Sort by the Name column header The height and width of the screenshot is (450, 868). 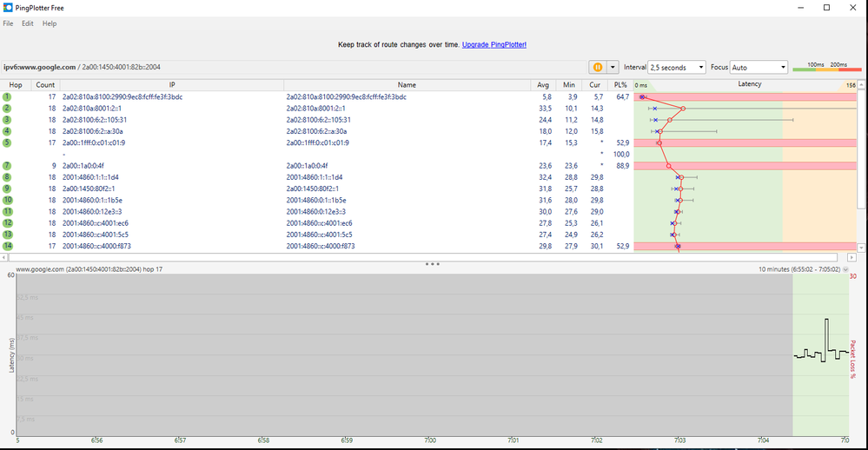click(x=407, y=84)
